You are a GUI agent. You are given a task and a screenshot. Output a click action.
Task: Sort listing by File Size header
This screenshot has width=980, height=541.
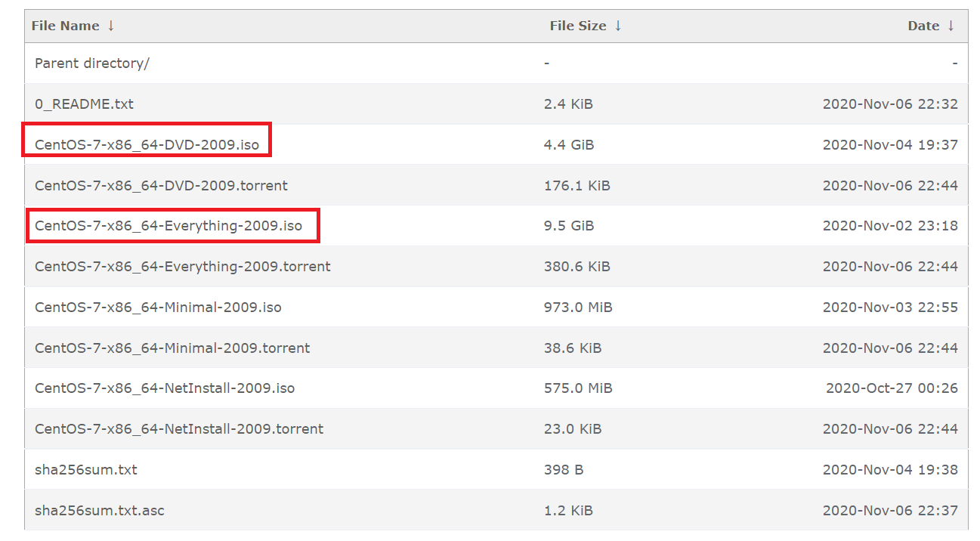coord(578,26)
